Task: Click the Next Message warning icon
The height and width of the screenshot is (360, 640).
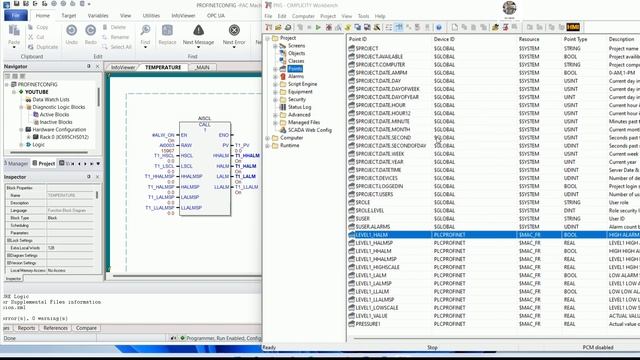Action: click(198, 30)
